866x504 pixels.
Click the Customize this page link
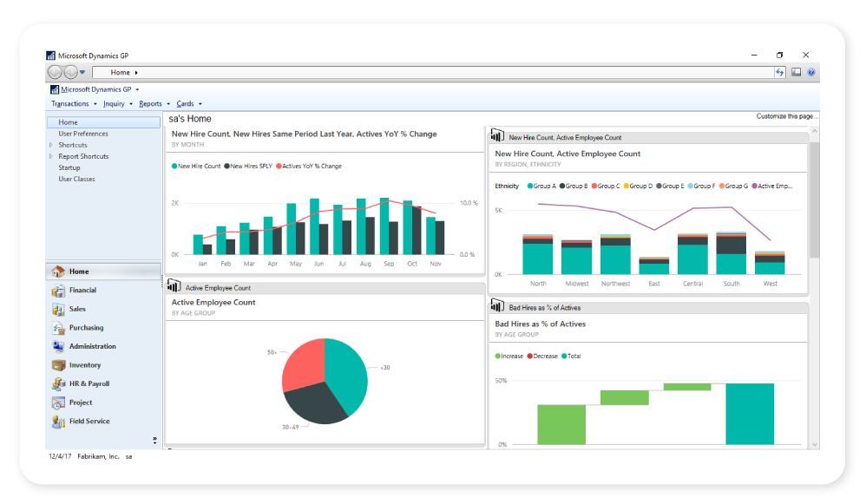pos(787,116)
